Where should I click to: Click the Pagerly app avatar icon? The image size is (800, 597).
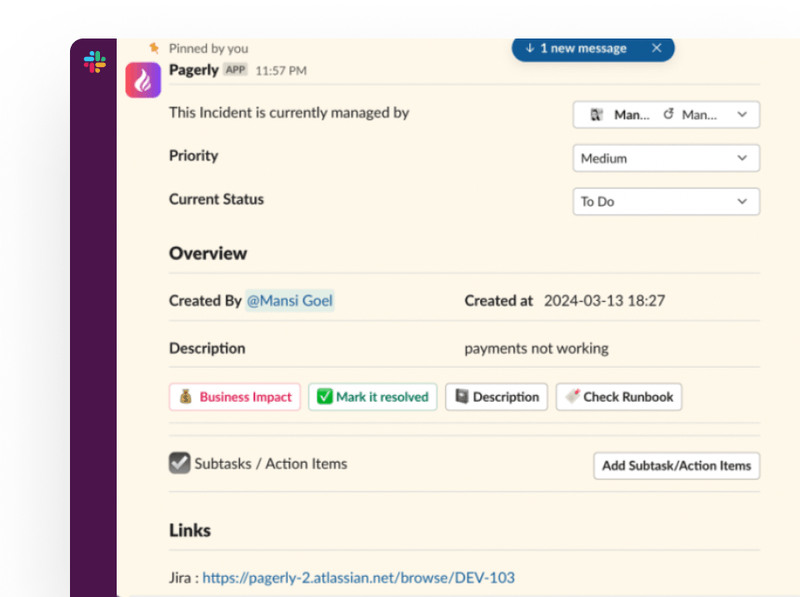pos(142,79)
